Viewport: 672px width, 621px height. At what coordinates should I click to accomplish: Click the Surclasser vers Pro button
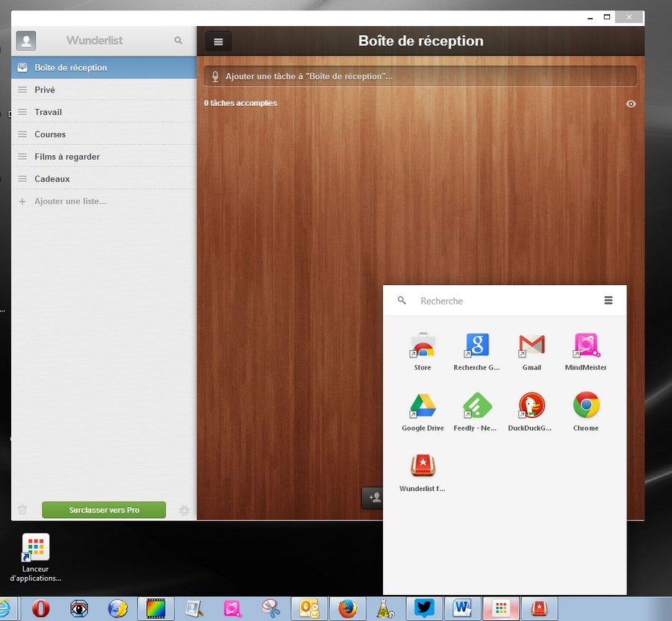point(104,510)
